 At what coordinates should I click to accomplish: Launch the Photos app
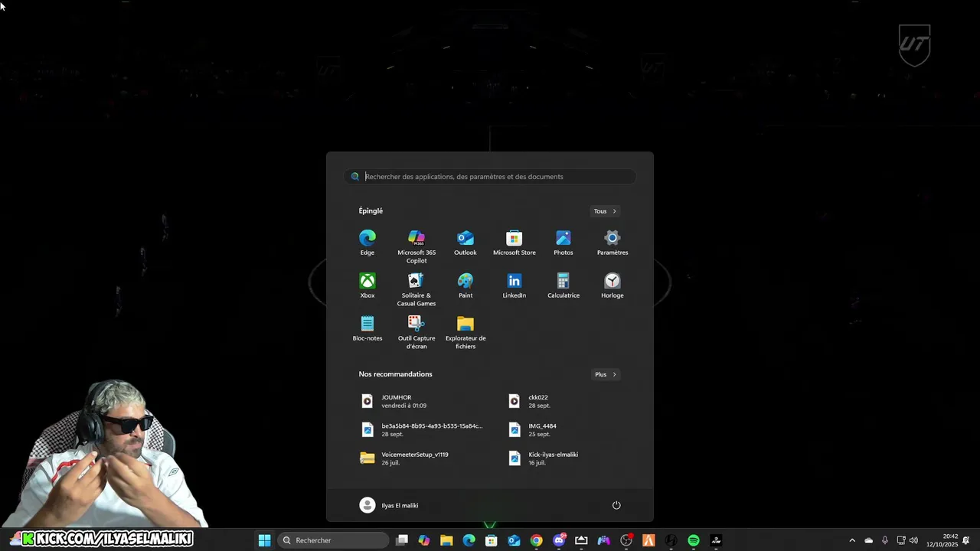(x=563, y=243)
